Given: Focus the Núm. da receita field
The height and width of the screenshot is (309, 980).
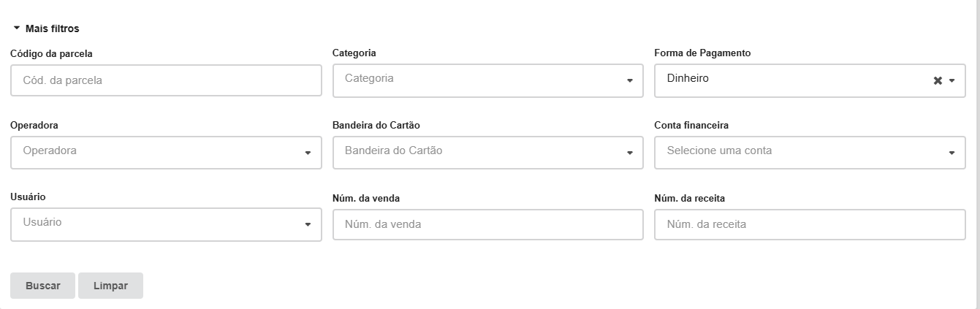Looking at the screenshot, I should coord(810,225).
